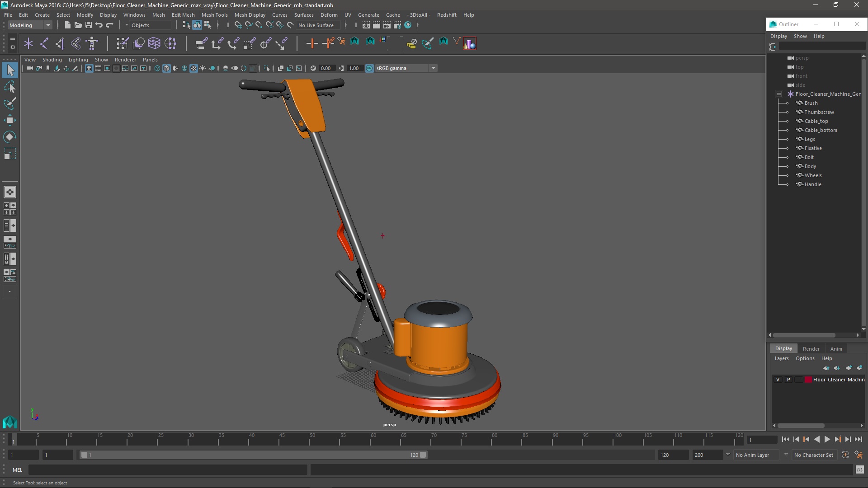Screen dimensions: 868x488
Task: Click the selection mask small arrow
Action: pyautogui.click(x=127, y=25)
